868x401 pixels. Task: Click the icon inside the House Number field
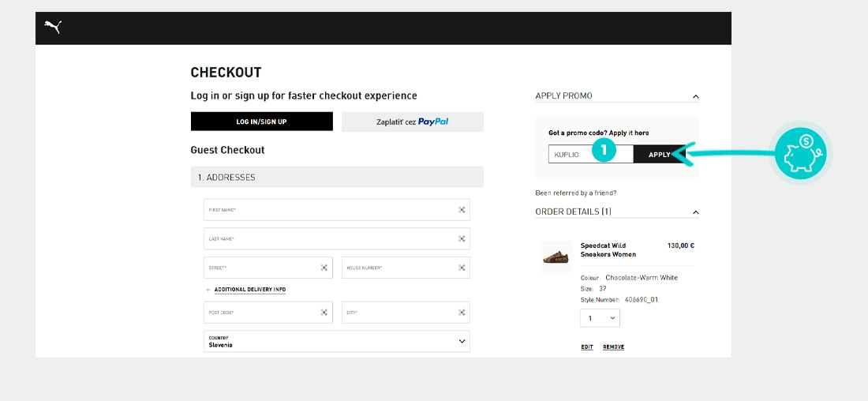(462, 268)
